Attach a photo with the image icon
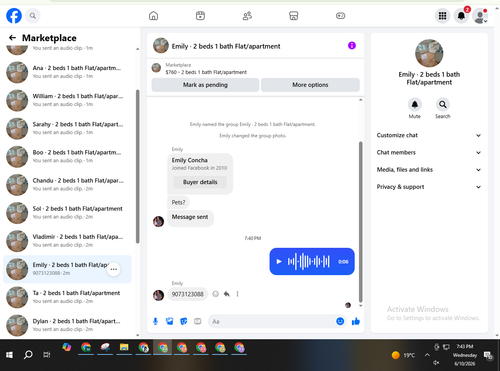500x371 pixels. [x=170, y=321]
